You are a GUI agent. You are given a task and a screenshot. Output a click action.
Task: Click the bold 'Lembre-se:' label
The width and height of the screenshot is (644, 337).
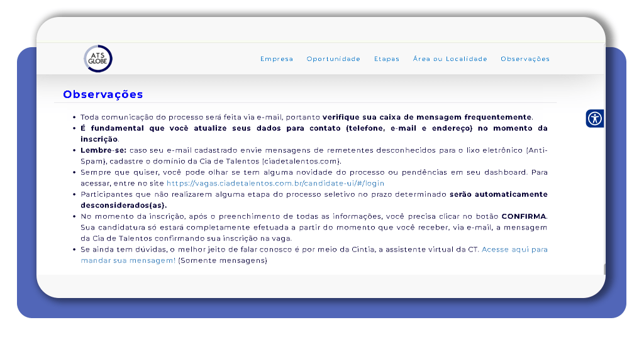pyautogui.click(x=104, y=150)
